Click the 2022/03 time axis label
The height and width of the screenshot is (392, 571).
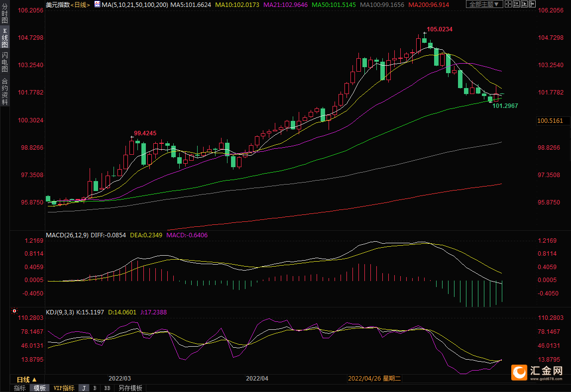click(x=119, y=379)
